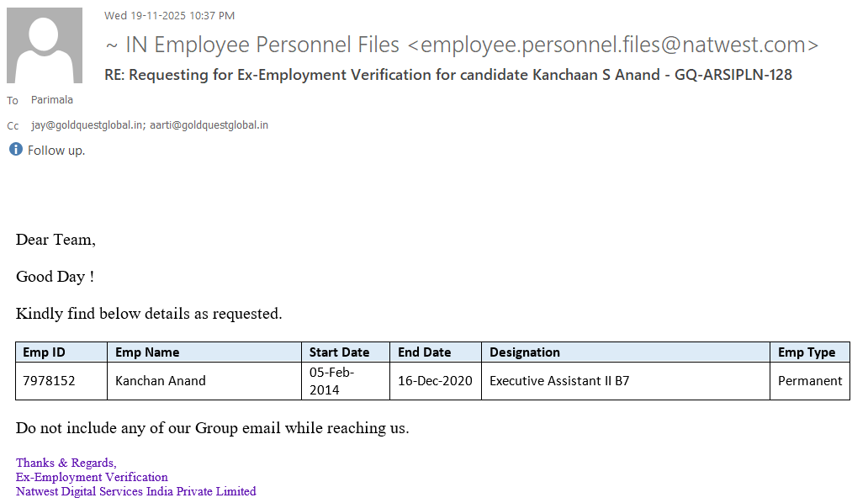868x503 pixels.
Task: Click the Follow up flag message
Action: tap(56, 151)
